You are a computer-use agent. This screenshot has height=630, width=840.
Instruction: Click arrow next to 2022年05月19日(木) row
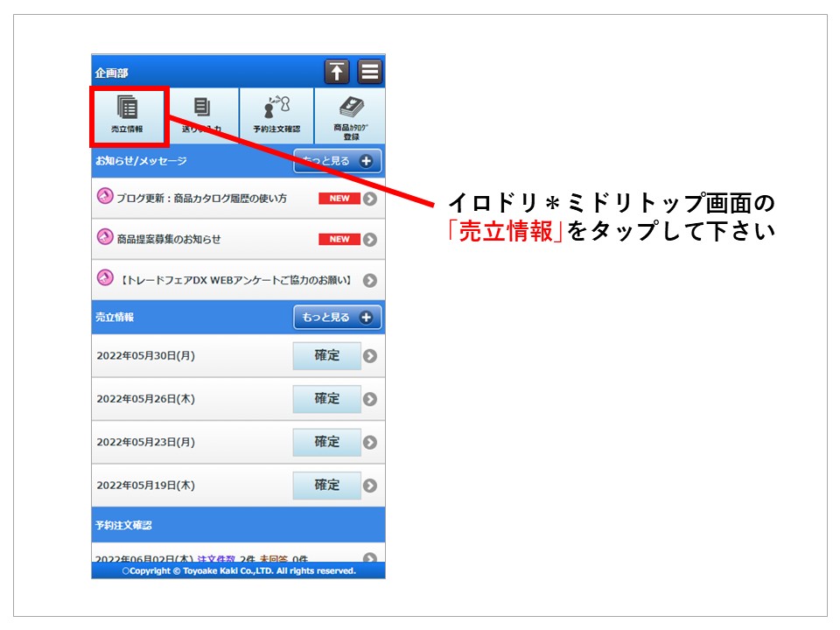pyautogui.click(x=370, y=486)
